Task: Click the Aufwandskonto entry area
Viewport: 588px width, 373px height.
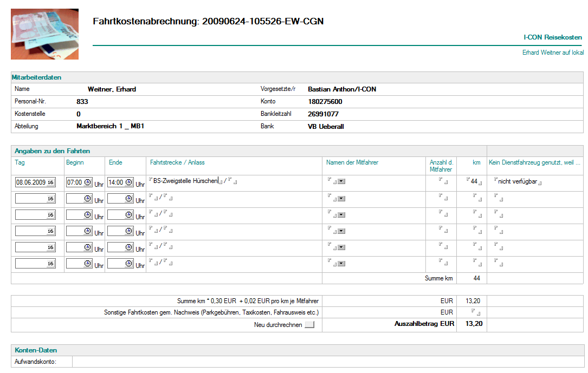Action: click(x=328, y=362)
